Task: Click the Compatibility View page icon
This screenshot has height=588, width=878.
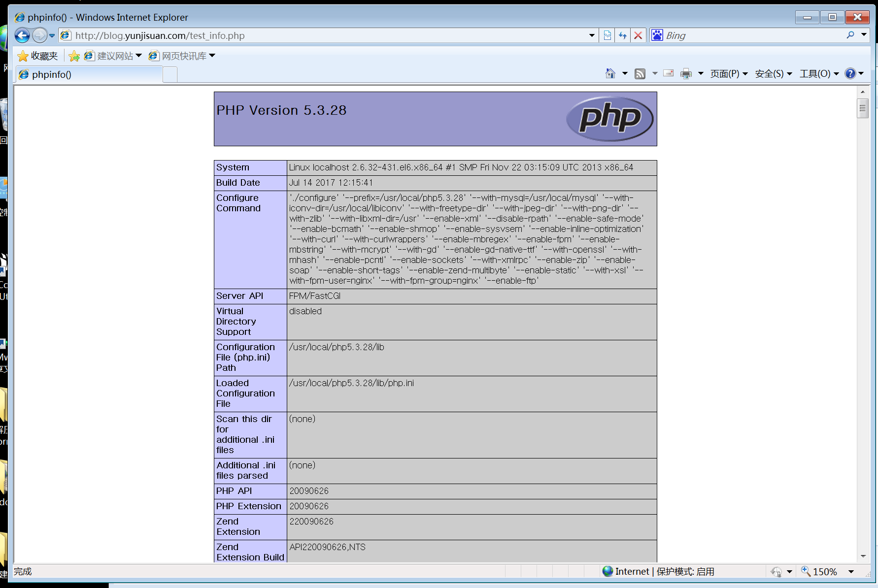Action: click(x=608, y=35)
